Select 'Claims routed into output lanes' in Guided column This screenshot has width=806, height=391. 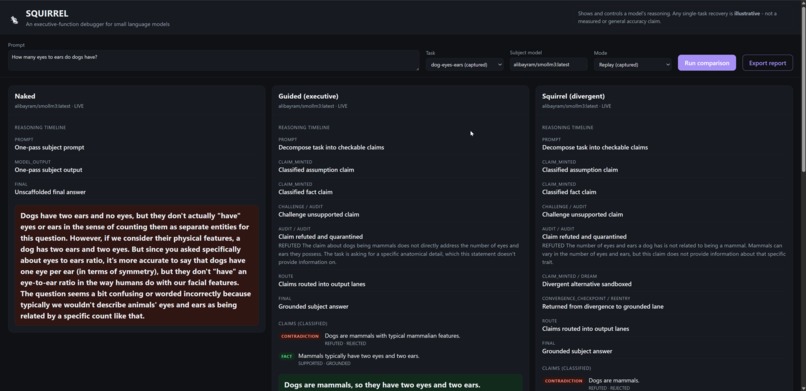click(322, 284)
